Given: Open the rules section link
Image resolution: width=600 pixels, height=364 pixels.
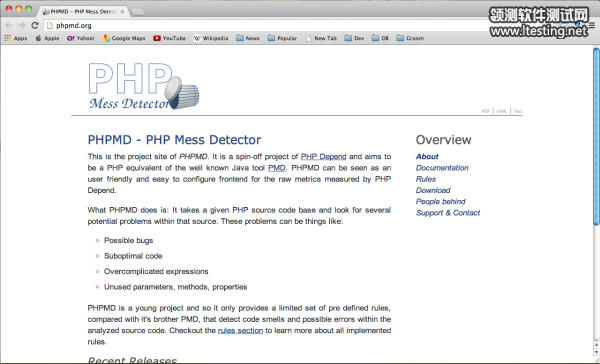Looking at the screenshot, I should 240,330.
